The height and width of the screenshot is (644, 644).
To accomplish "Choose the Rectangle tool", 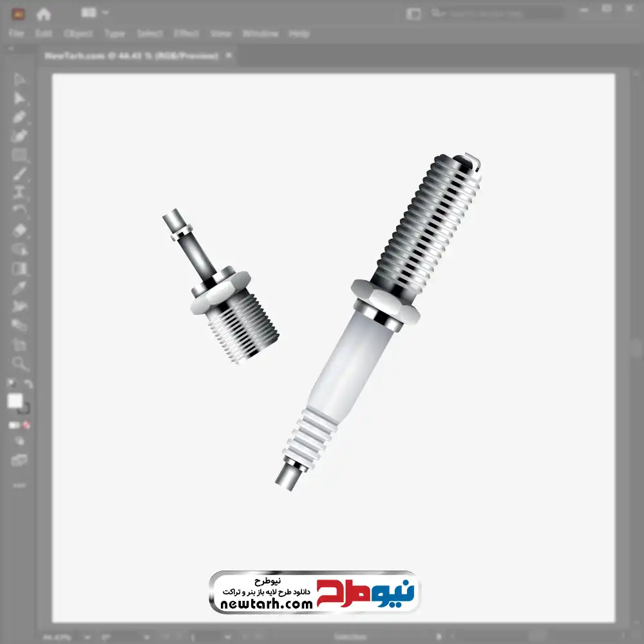I will (19, 155).
